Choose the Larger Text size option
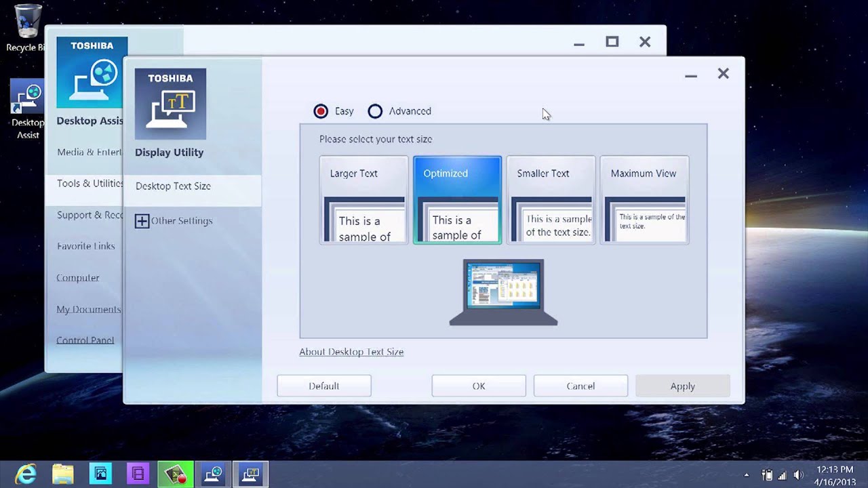Image resolution: width=868 pixels, height=488 pixels. click(364, 200)
